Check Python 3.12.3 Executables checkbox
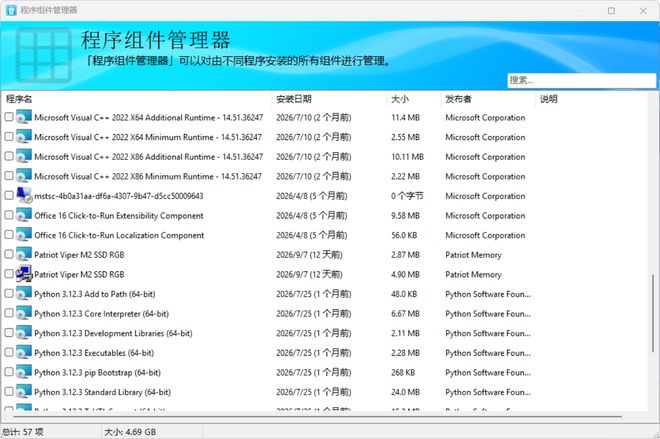 coord(9,352)
